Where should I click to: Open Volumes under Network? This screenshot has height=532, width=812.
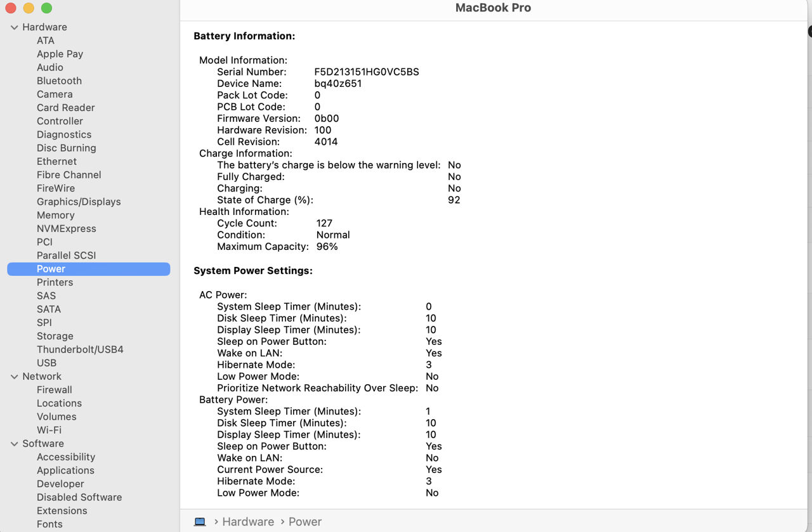coord(56,417)
